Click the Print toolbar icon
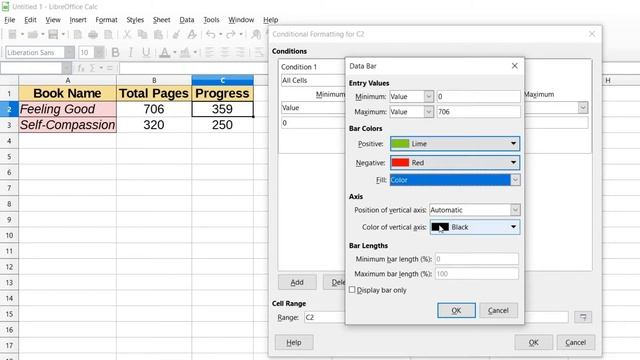 [93, 35]
